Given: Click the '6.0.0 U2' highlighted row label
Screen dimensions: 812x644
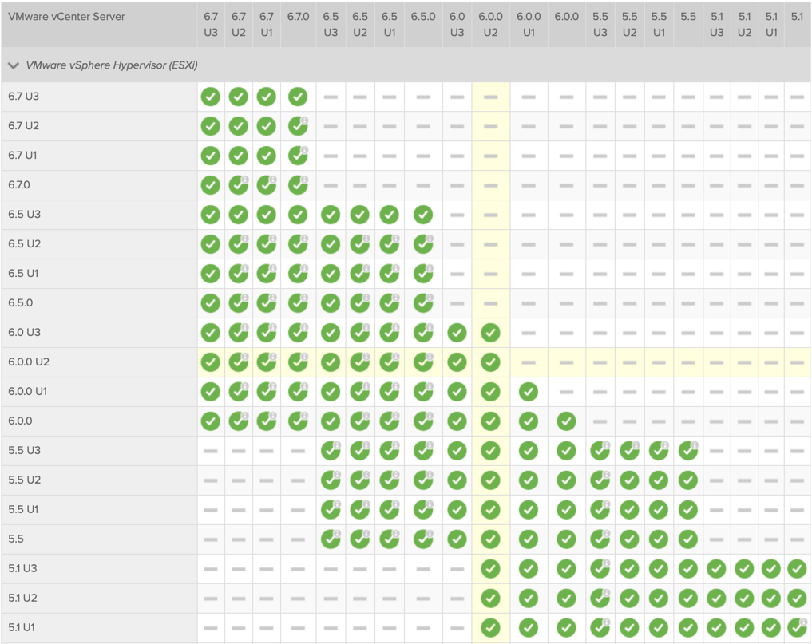Looking at the screenshot, I should pyautogui.click(x=29, y=362).
